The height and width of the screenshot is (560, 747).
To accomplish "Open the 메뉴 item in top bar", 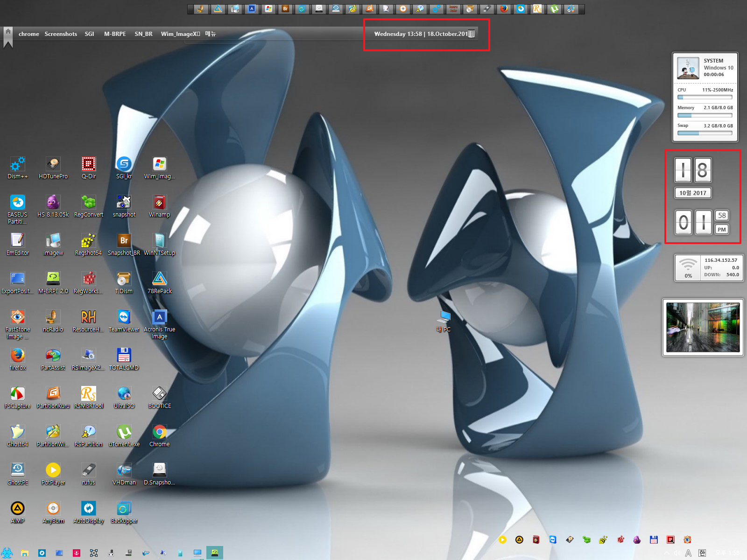I will click(211, 34).
